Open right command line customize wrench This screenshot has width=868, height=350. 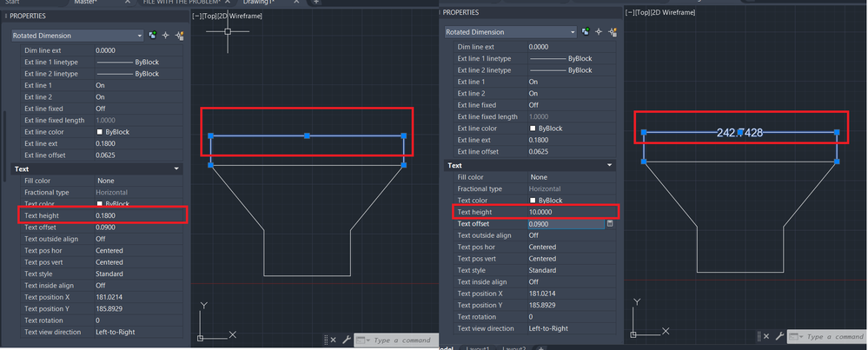[x=779, y=336]
